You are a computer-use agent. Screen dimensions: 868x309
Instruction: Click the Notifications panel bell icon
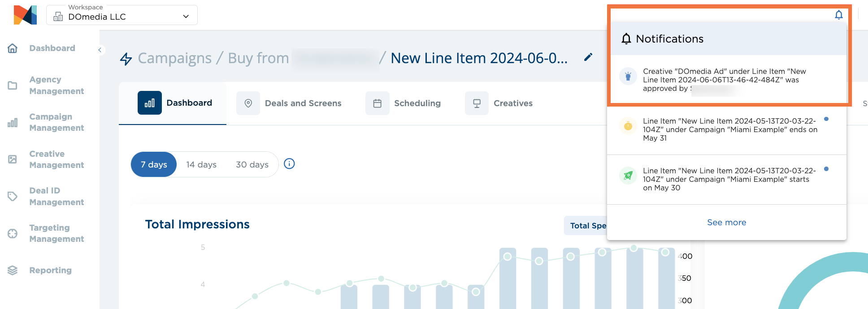[626, 39]
